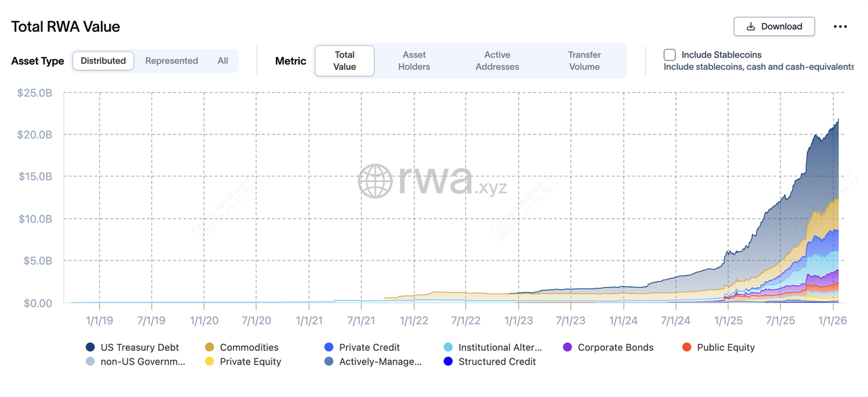Click the Download button

[x=774, y=26]
